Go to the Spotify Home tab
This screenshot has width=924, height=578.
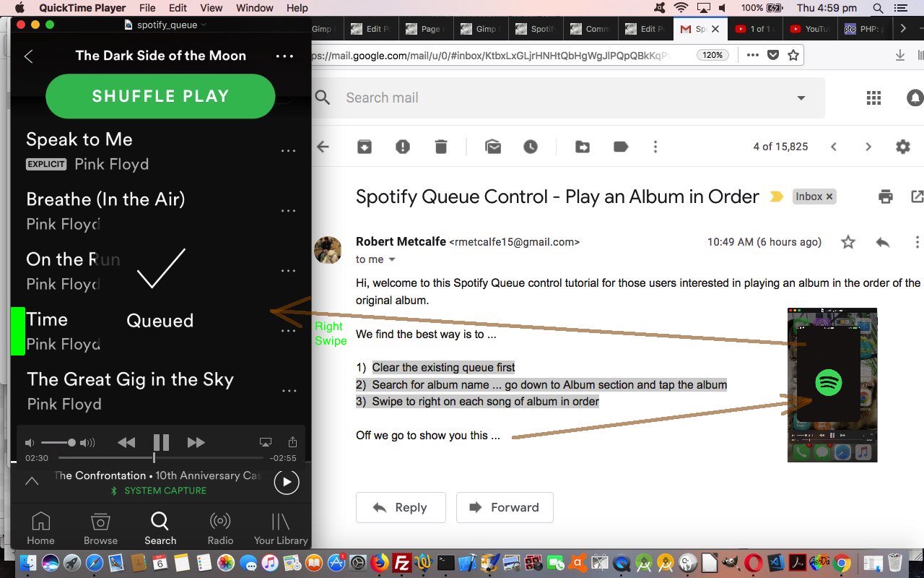pos(40,528)
